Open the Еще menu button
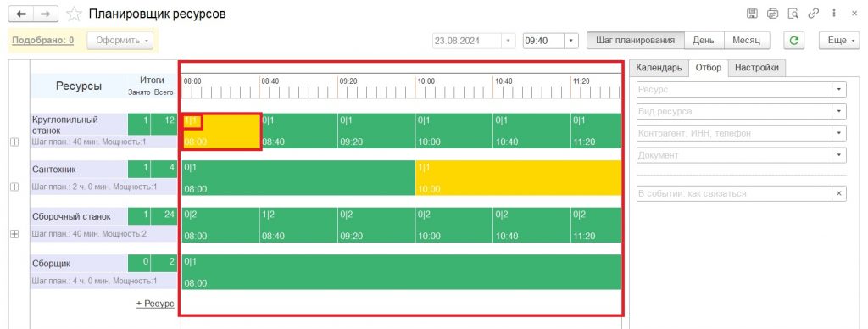 [839, 41]
